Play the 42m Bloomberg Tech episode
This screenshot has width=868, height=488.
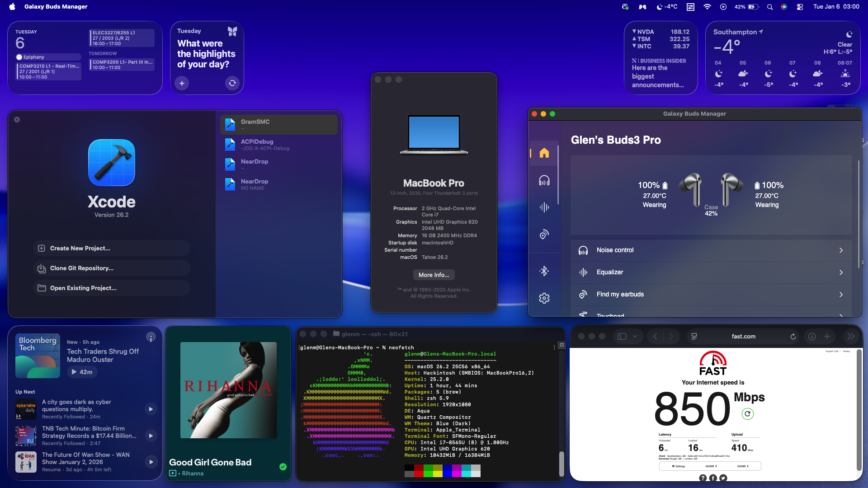82,372
